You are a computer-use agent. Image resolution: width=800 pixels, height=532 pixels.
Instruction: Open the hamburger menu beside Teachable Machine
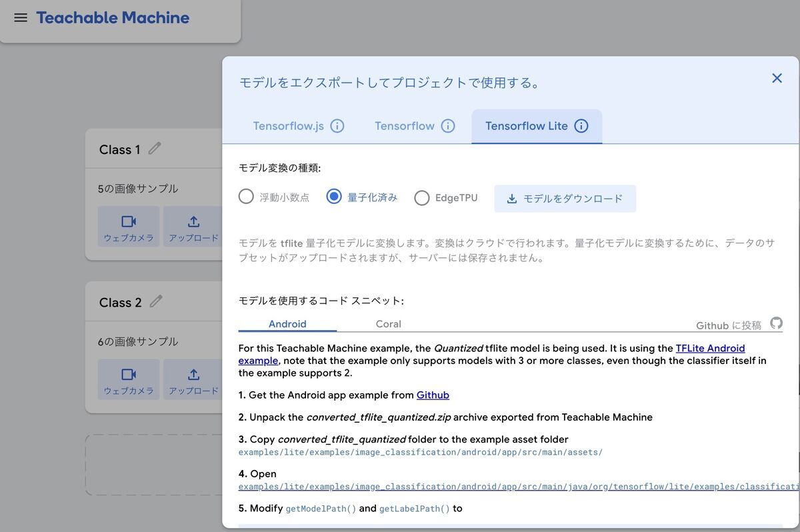tap(21, 18)
